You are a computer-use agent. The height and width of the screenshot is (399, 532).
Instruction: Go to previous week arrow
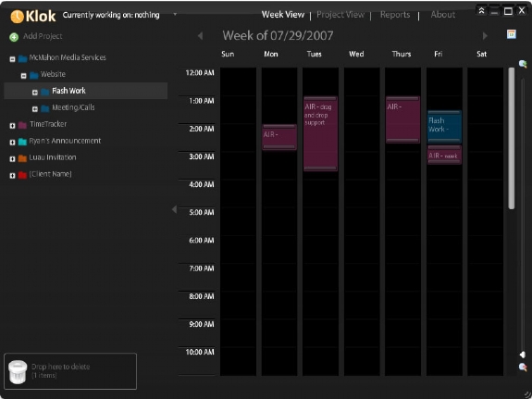click(x=200, y=36)
